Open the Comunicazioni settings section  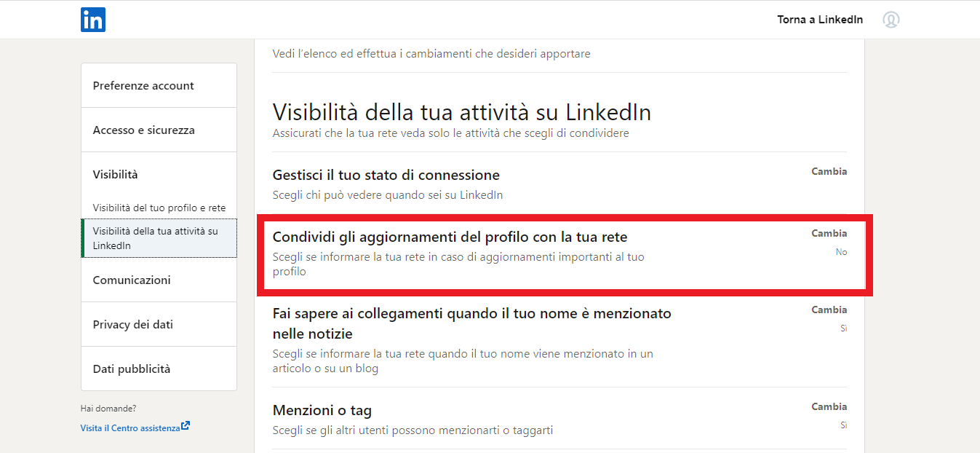coord(132,280)
